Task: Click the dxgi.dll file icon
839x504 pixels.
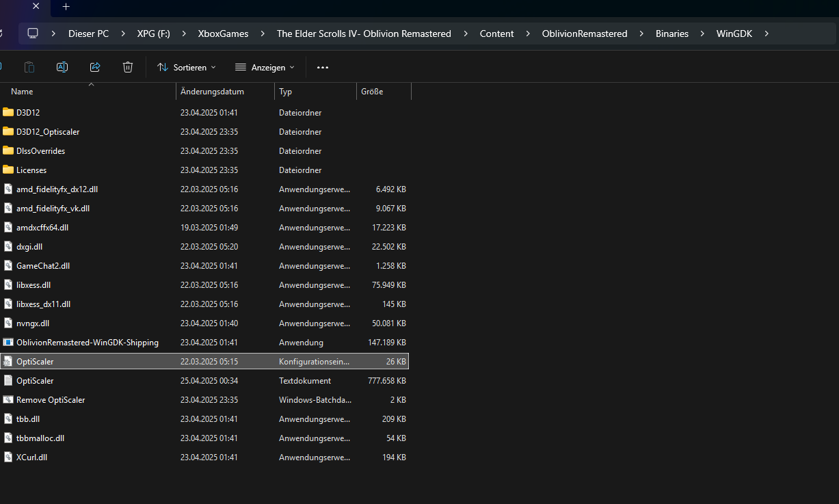Action: point(8,246)
